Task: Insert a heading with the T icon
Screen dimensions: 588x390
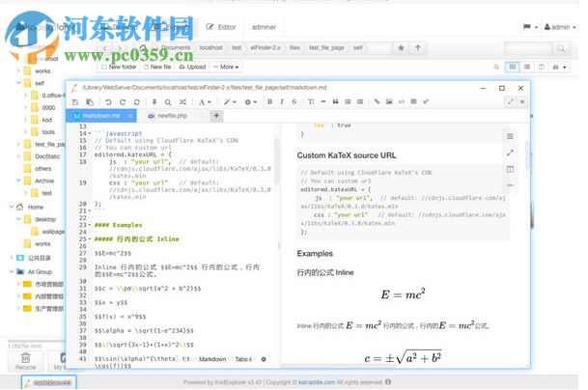Action: (x=311, y=101)
